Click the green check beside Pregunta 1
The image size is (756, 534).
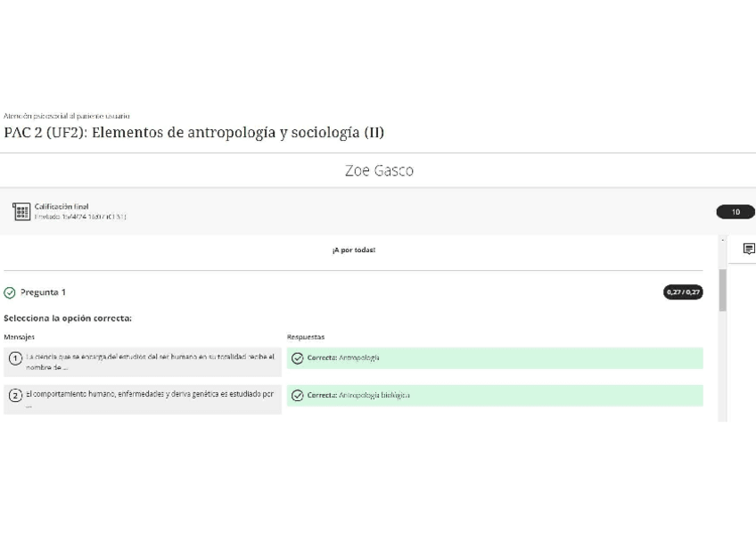(x=10, y=292)
